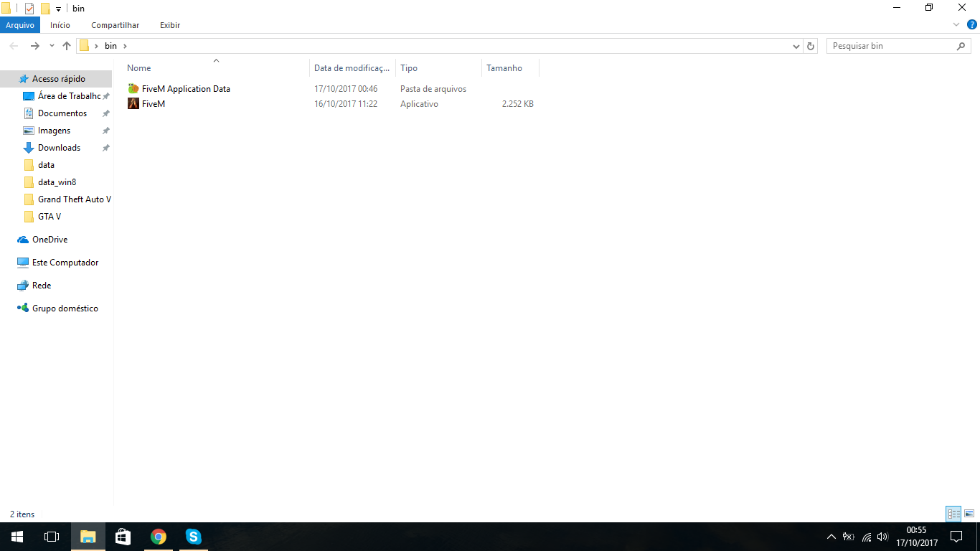This screenshot has height=551, width=980.
Task: Open Task View on the taskbar
Action: coord(52,537)
